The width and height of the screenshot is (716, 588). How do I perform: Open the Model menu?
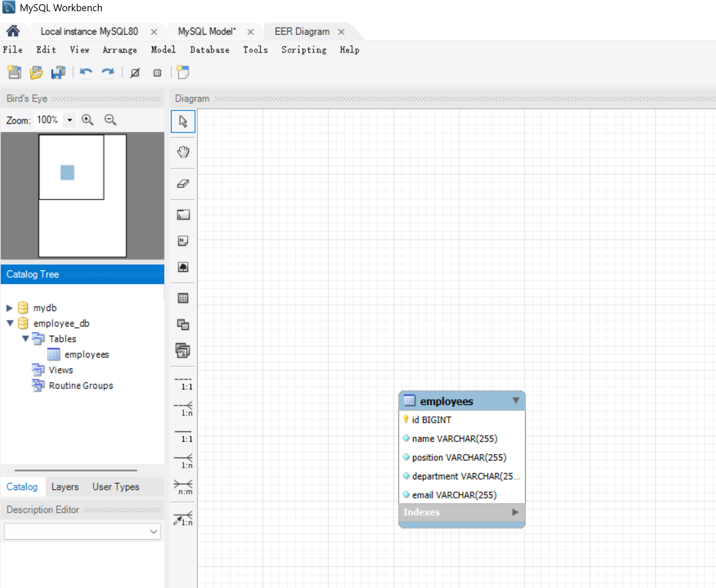click(163, 50)
